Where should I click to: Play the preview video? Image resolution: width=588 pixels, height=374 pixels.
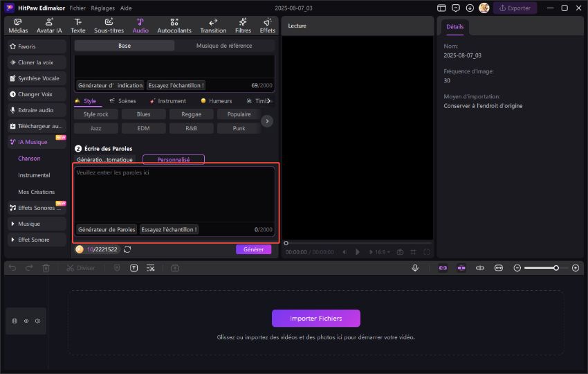pyautogui.click(x=358, y=252)
